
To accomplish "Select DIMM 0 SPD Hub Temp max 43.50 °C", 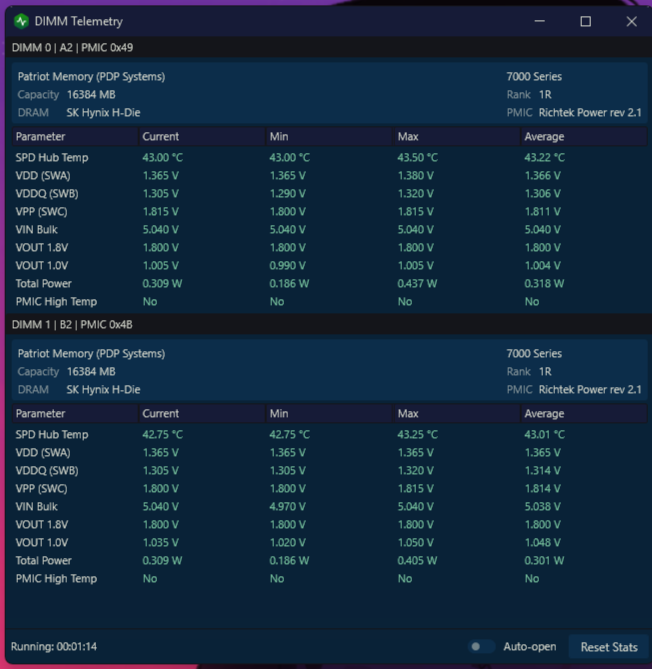I will [417, 157].
